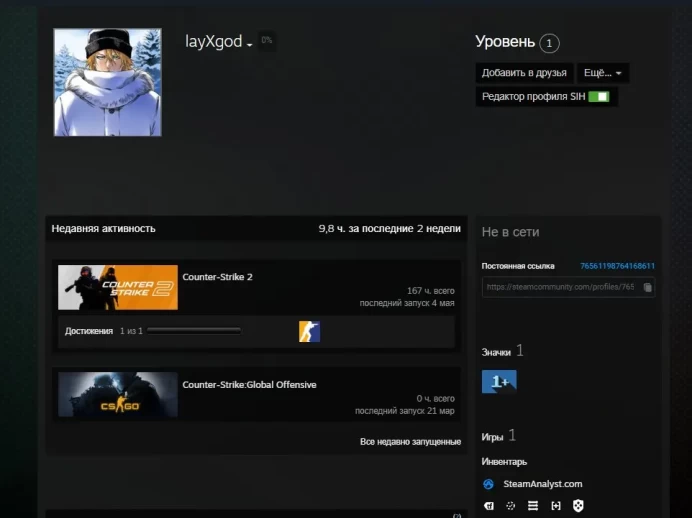View the CS2 achievement icon
Image resolution: width=692 pixels, height=518 pixels.
coord(309,331)
